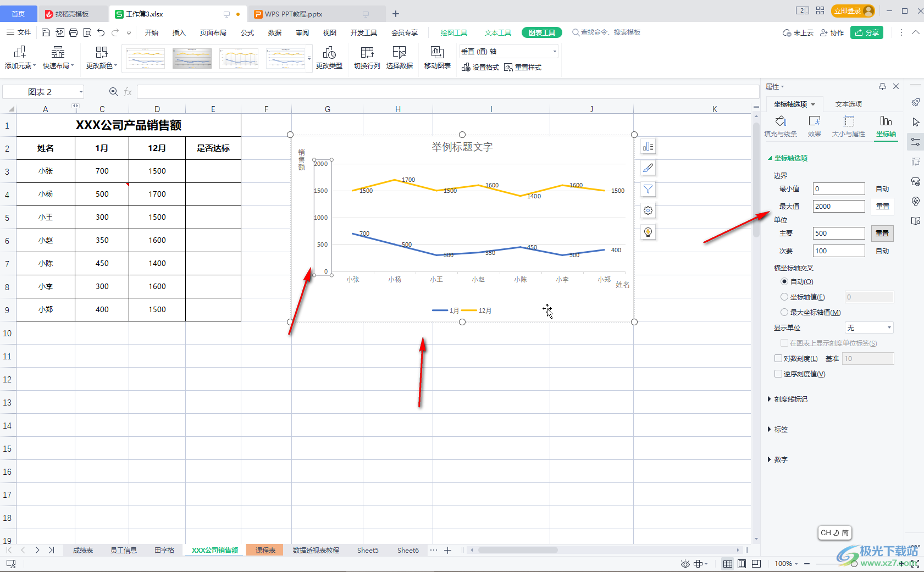This screenshot has height=572, width=924.
Task: Open the Formulas (公式) ribbon tab
Action: [247, 32]
